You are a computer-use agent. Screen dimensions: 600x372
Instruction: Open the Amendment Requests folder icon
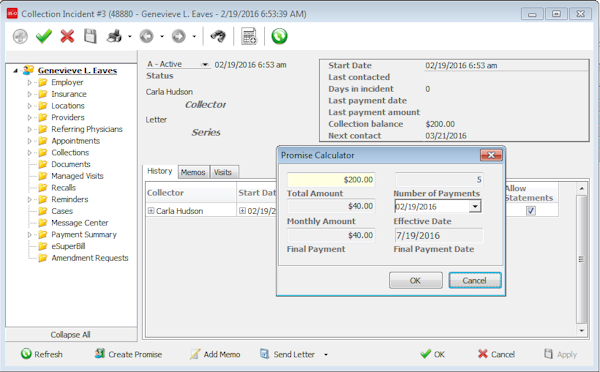coord(43,258)
